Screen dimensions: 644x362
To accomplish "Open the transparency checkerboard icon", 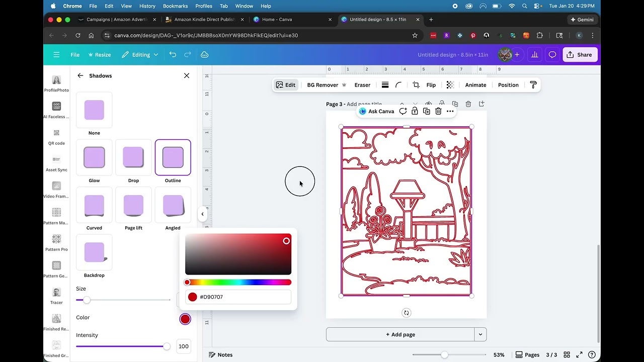I will pos(450,85).
